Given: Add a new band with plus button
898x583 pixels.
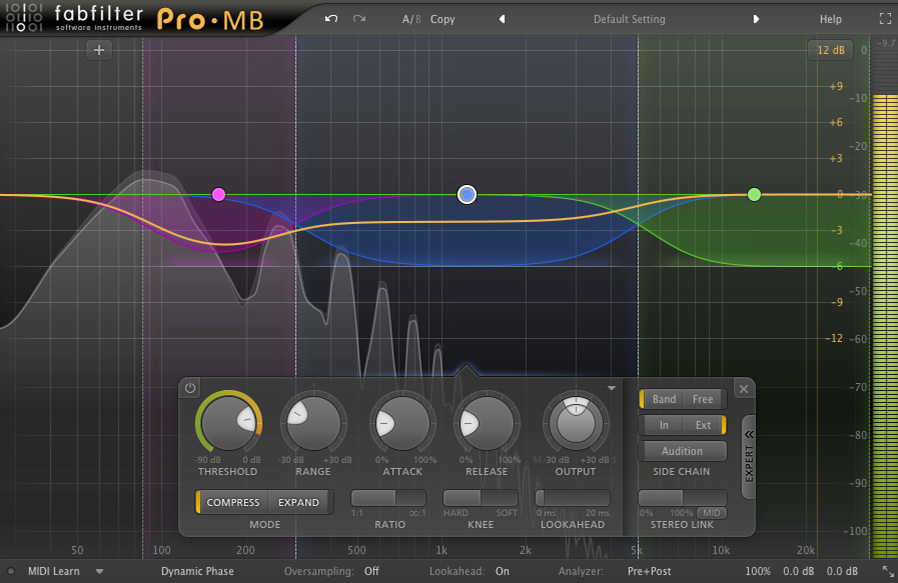Looking at the screenshot, I should coord(99,50).
